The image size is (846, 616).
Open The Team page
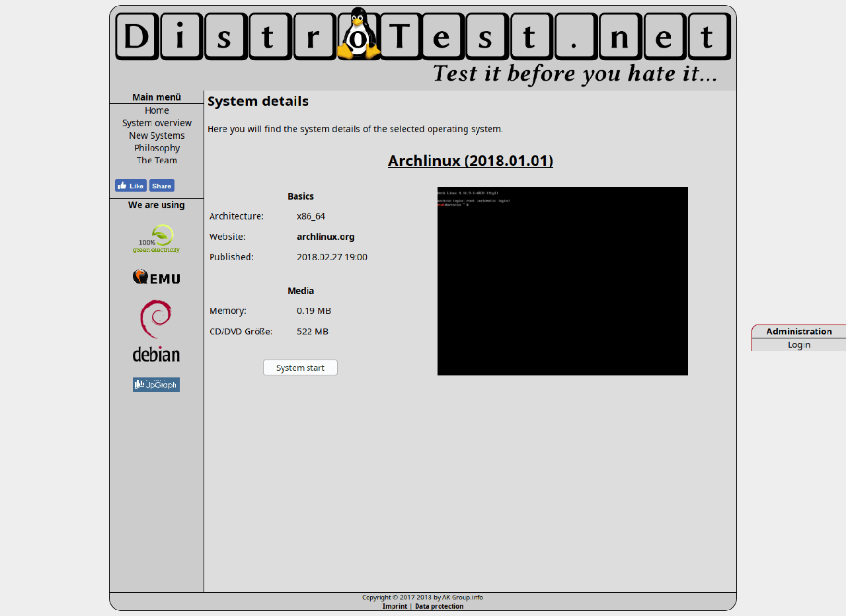(157, 161)
